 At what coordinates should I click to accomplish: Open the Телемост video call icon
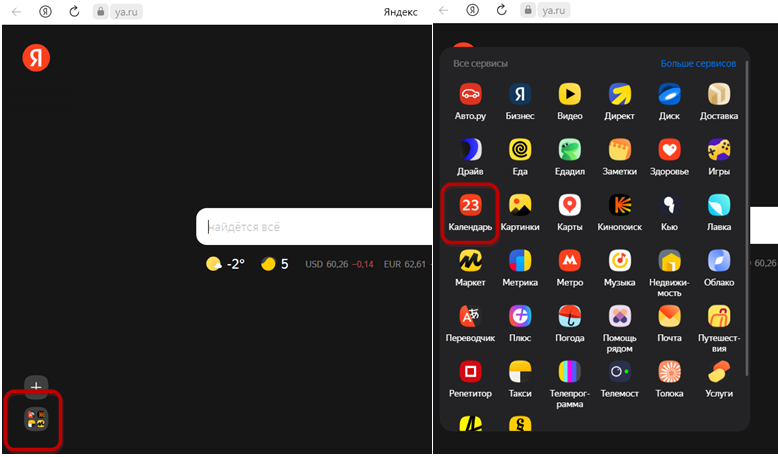[x=620, y=372]
